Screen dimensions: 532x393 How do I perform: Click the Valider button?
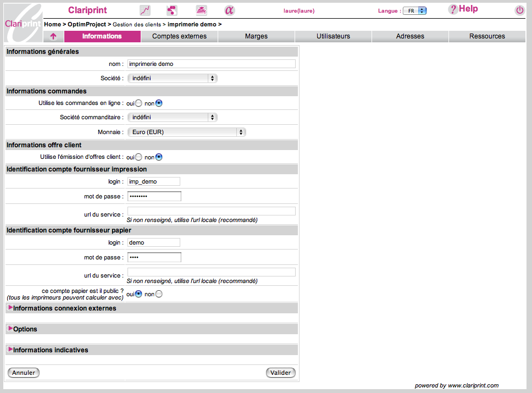click(280, 373)
